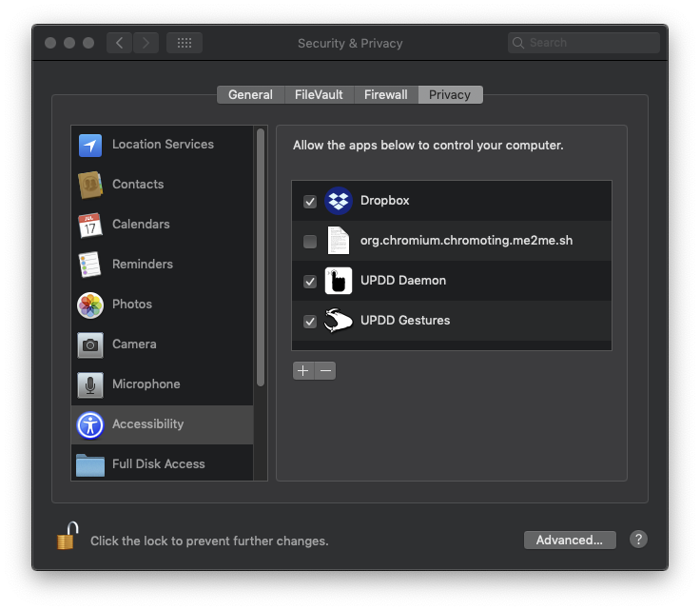Click the Dropbox app icon
Viewport: 700px width, 610px height.
point(338,201)
